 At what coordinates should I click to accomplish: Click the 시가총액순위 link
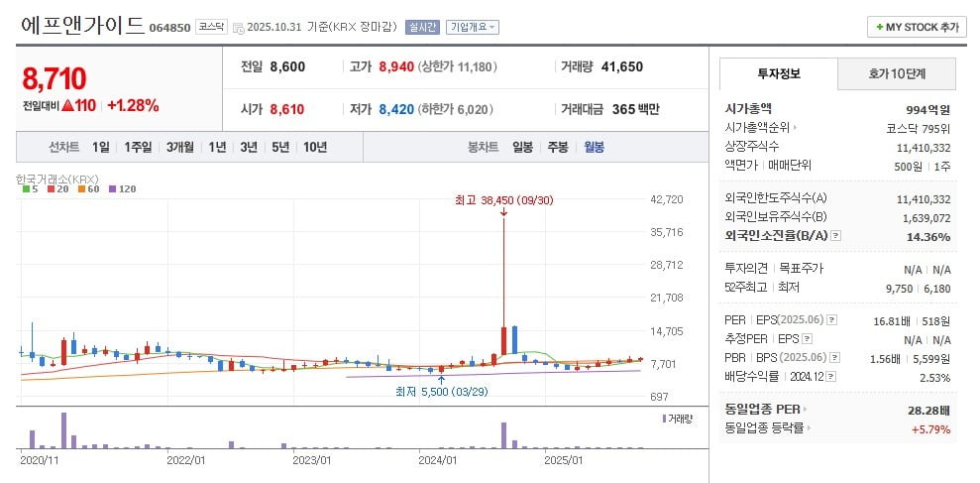click(757, 128)
